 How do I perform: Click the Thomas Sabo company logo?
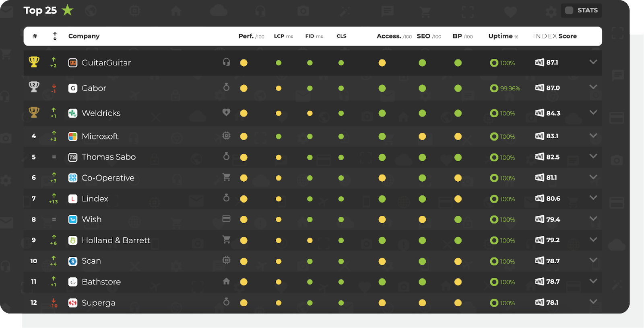[x=73, y=157]
